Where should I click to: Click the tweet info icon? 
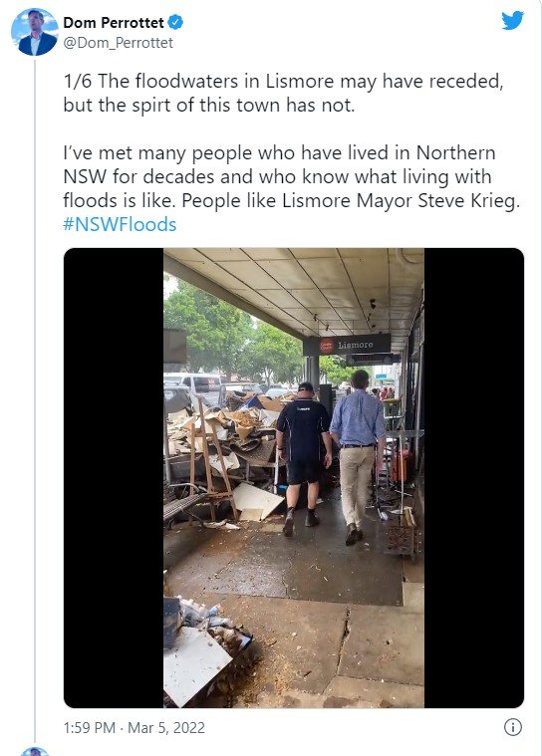(x=512, y=727)
